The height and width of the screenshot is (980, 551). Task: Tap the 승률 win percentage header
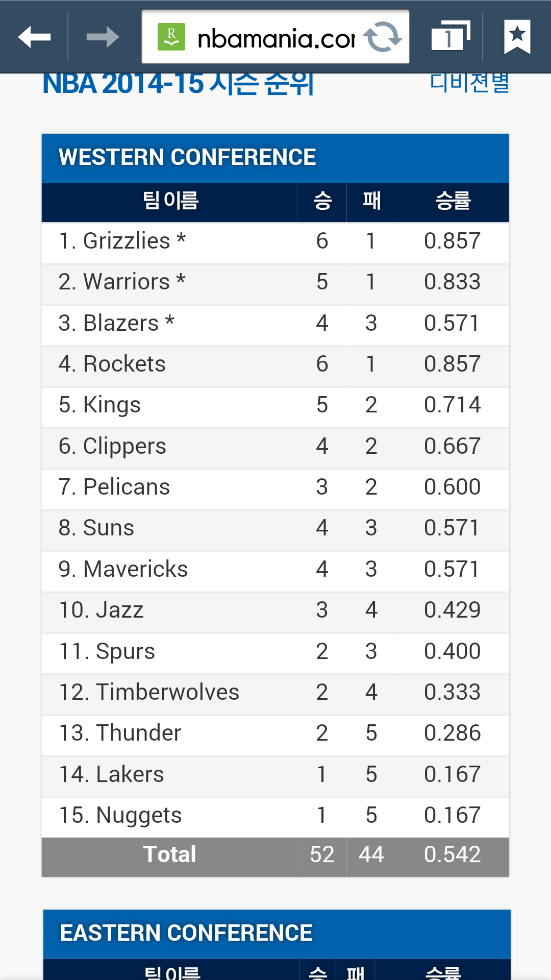coord(453,201)
